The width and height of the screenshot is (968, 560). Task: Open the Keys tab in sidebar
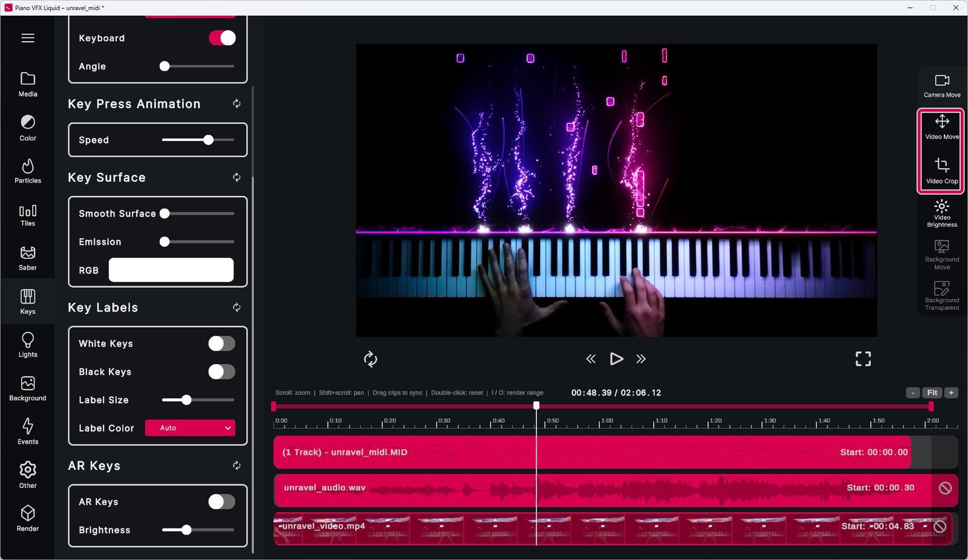pyautogui.click(x=28, y=302)
